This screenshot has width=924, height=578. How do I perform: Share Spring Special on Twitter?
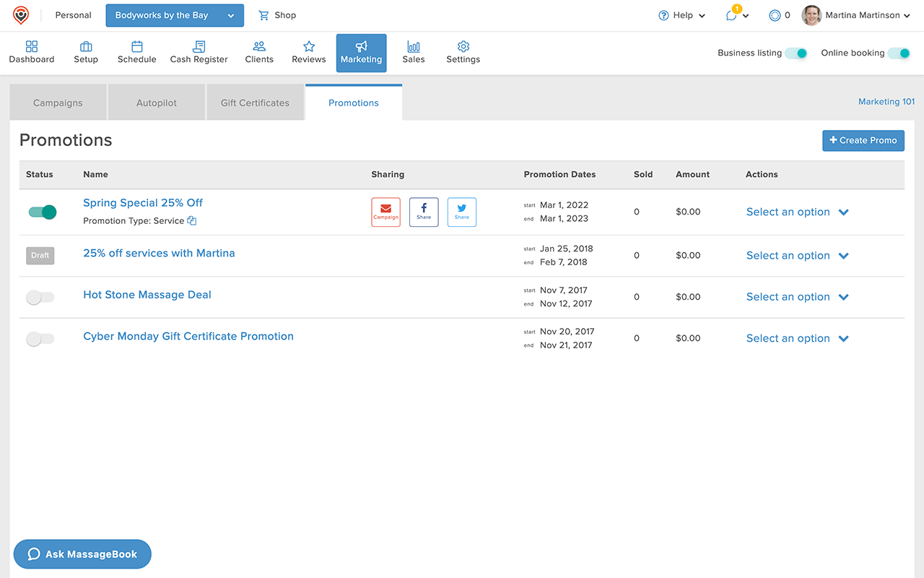[461, 212]
